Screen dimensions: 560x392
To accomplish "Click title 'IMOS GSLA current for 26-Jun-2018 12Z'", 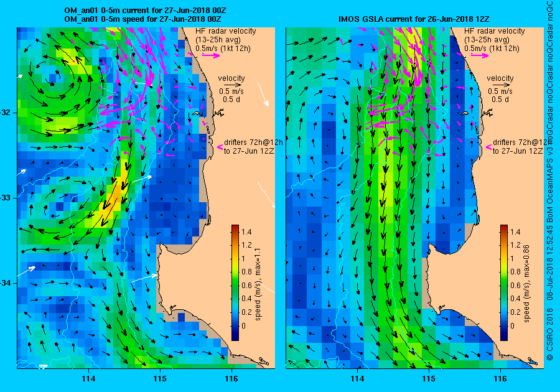I will pos(414,19).
